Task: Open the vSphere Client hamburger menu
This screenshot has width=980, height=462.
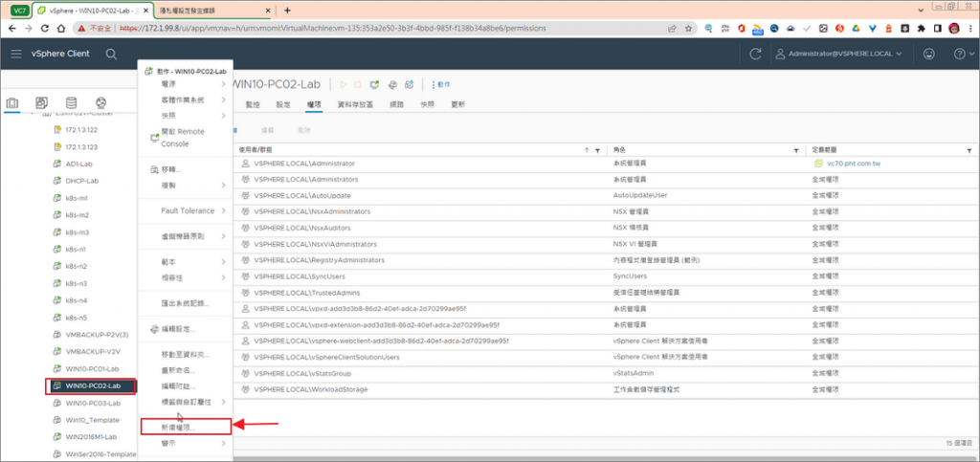Action: coord(16,54)
